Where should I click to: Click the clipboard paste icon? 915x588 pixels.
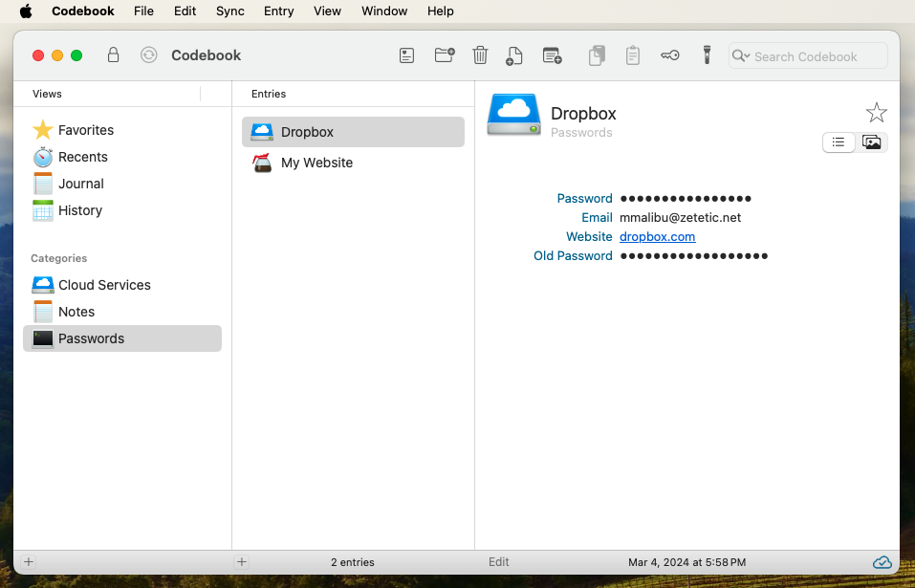coord(633,55)
